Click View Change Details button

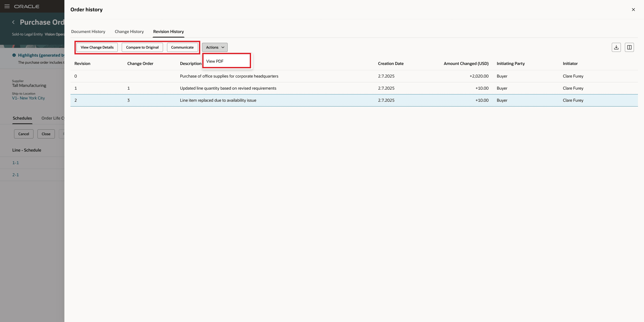97,47
